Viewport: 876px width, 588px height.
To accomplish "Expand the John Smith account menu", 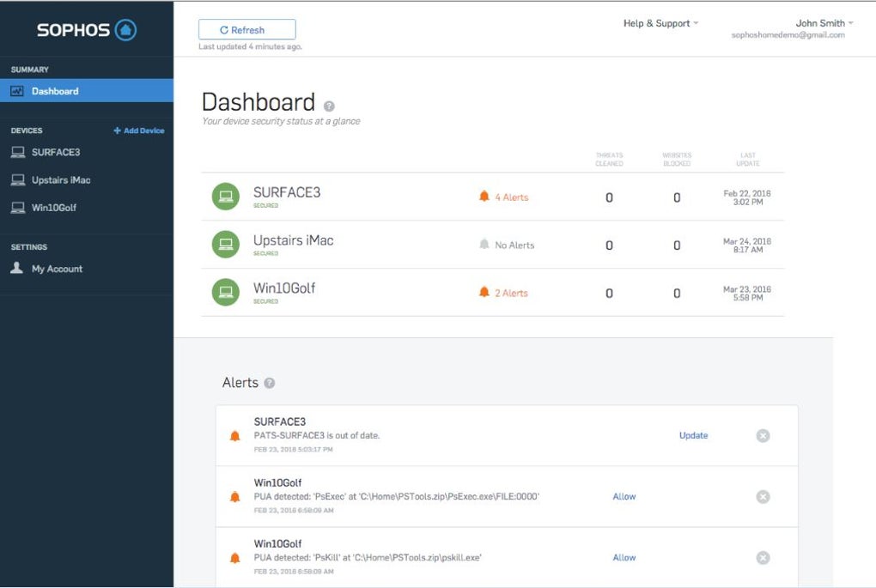I will click(824, 23).
